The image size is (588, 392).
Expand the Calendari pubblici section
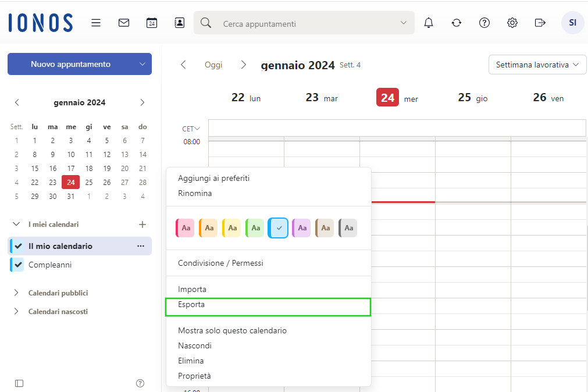pos(16,293)
